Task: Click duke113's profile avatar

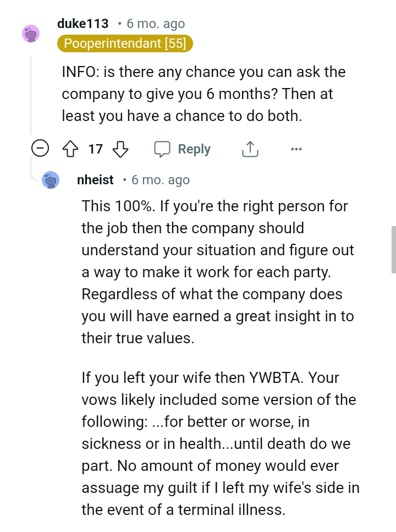Action: click(x=31, y=34)
